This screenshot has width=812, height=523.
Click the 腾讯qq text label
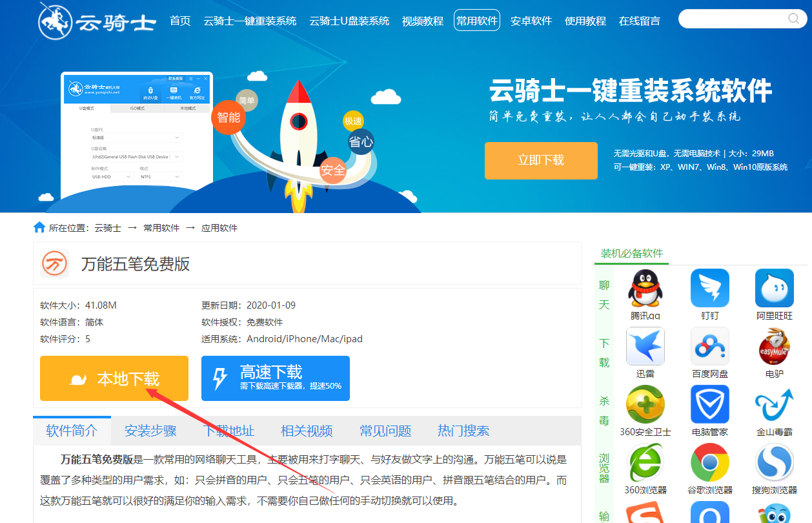tap(645, 316)
